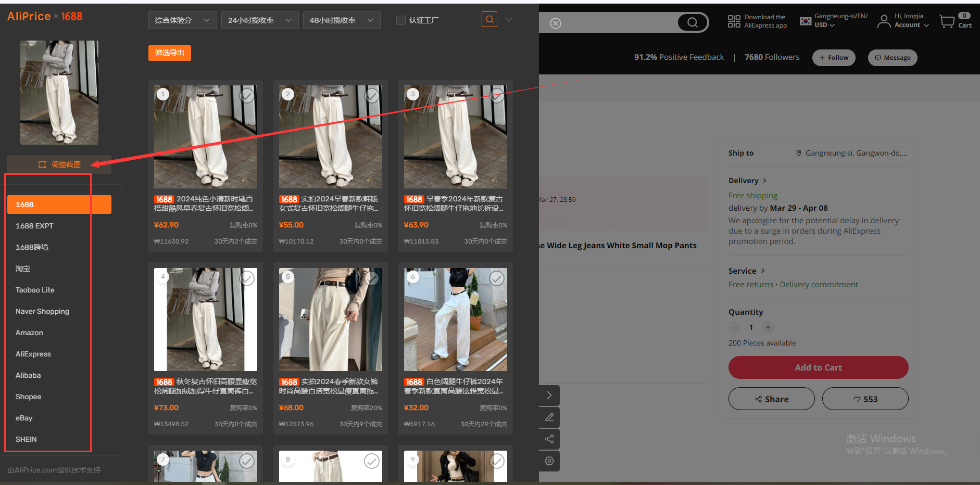This screenshot has height=485, width=980.
Task: Choose Taobao Lite source
Action: point(35,290)
